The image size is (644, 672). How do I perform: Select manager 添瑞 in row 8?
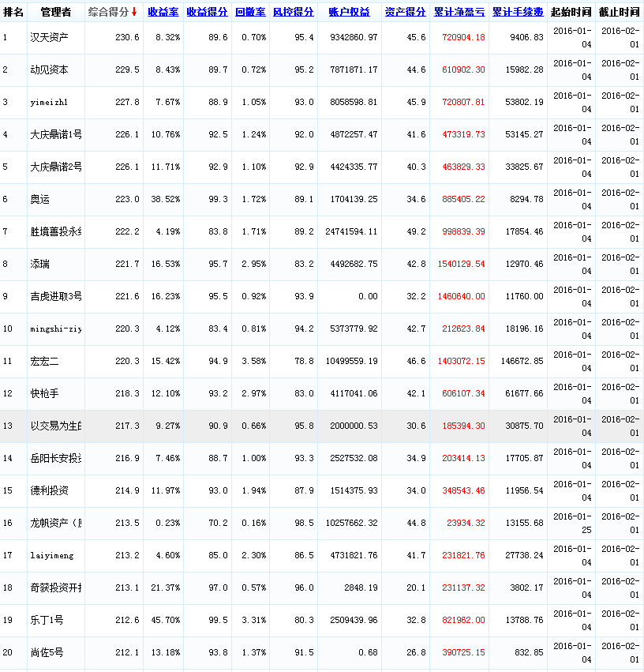39,264
